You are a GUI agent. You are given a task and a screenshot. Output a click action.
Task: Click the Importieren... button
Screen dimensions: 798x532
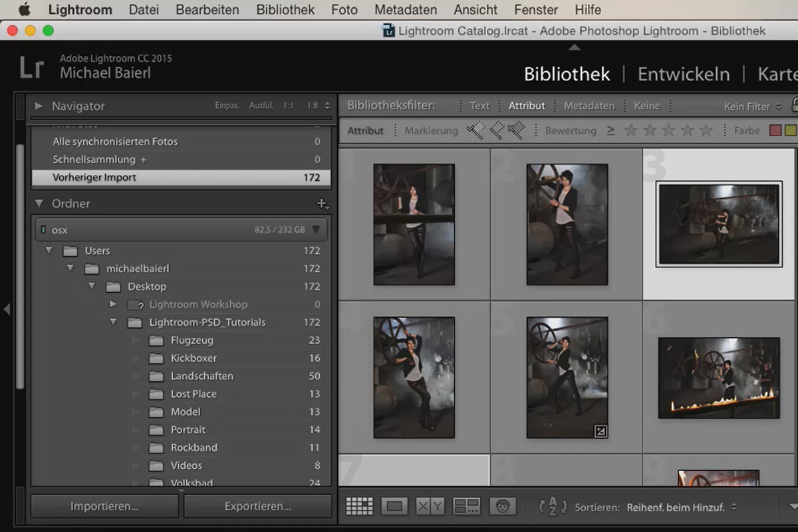point(104,506)
